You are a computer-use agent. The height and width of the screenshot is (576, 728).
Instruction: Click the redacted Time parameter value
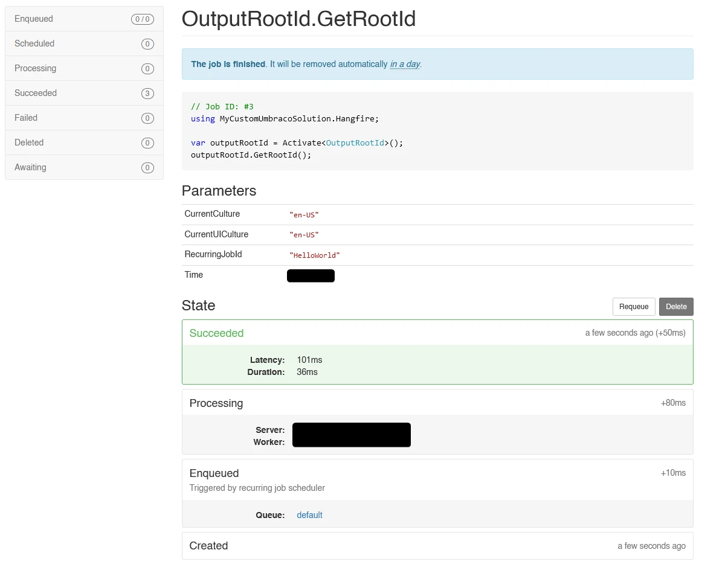(311, 276)
